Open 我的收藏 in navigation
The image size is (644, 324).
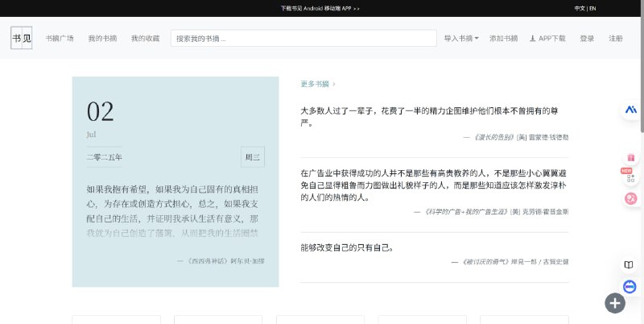(x=146, y=39)
